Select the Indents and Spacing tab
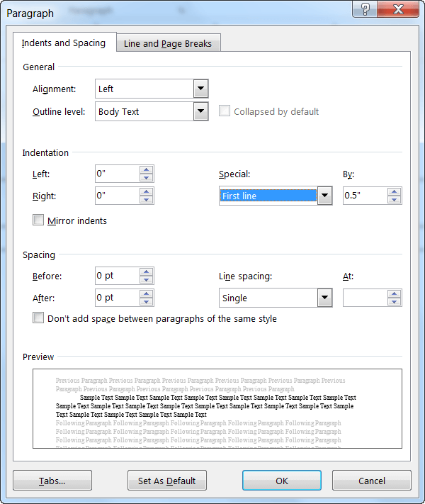The image size is (425, 504). 64,43
